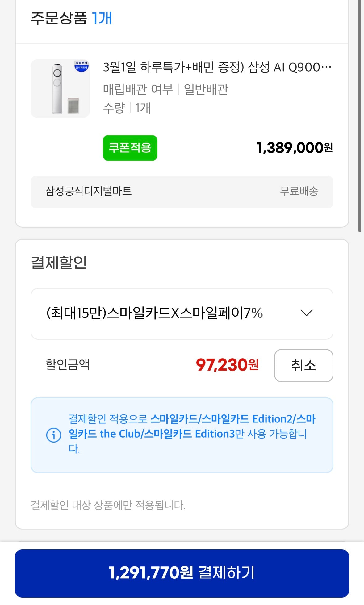Click the Samsung official partner badge on thumbnail
Screen dimensions: 364x605
point(82,66)
